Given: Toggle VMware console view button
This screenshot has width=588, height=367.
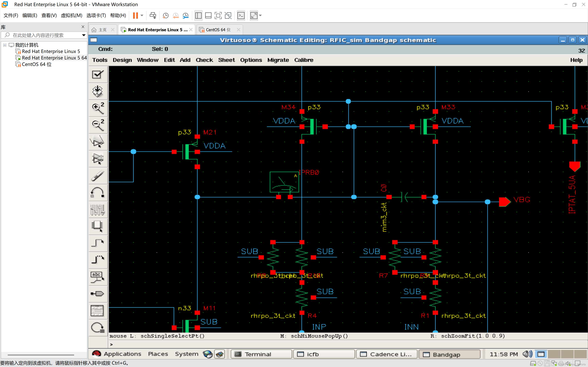Looking at the screenshot, I should coord(241,15).
